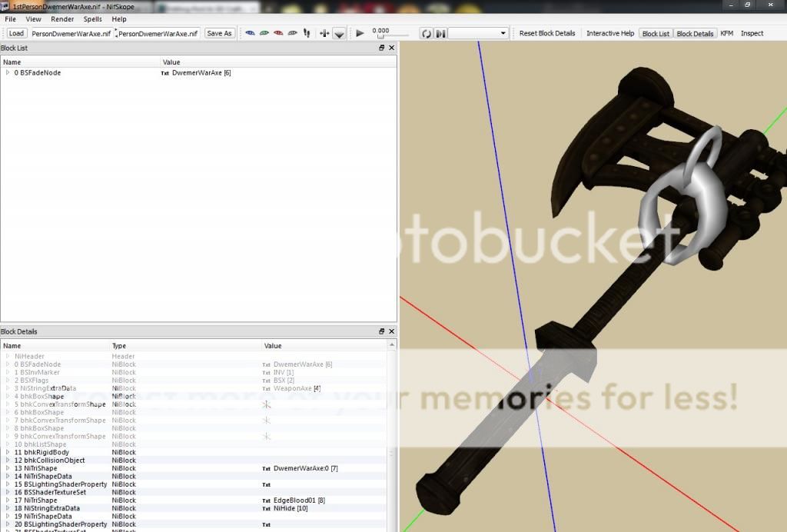Click the Txt icon in row 15 BSLightingShaderProperty
Screen dimensions: 787x532
266,485
